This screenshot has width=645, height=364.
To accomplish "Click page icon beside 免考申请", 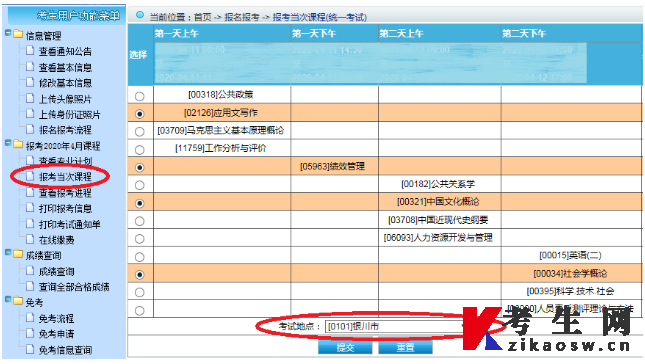I will point(30,333).
